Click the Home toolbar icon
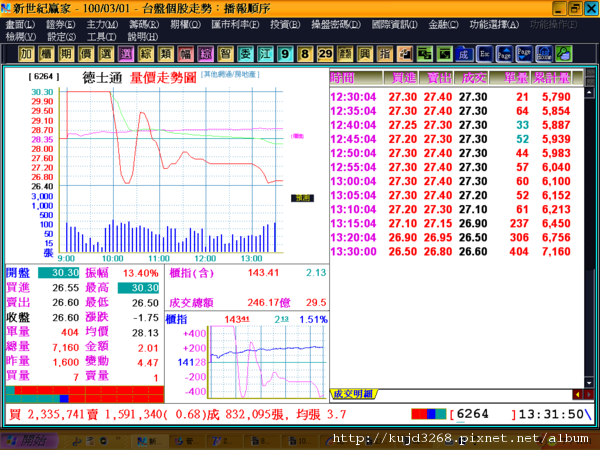Image resolution: width=600 pixels, height=450 pixels. pyautogui.click(x=544, y=54)
